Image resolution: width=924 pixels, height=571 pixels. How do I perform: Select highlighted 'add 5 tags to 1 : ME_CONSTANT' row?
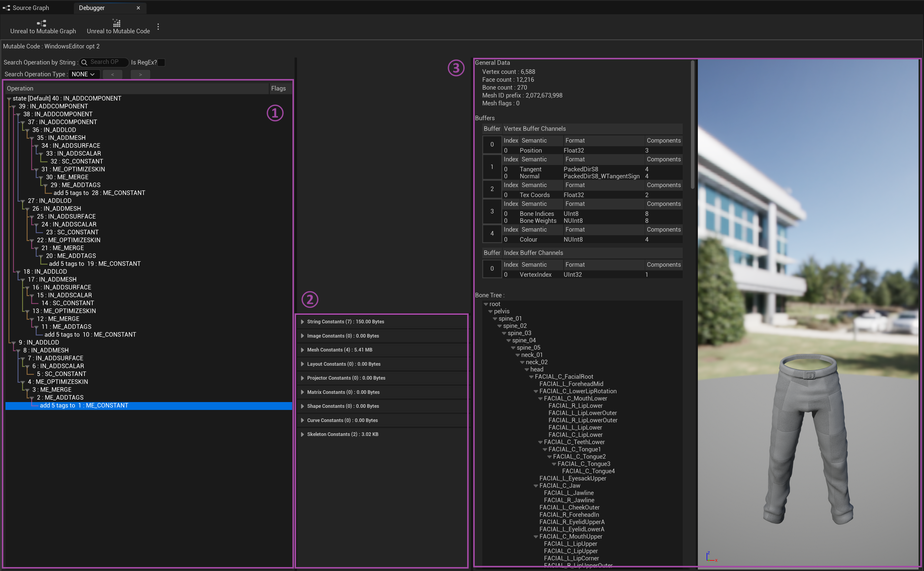click(x=149, y=406)
